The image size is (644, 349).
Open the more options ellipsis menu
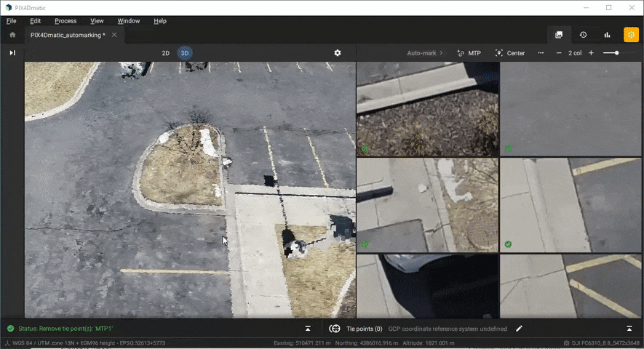[x=541, y=53]
